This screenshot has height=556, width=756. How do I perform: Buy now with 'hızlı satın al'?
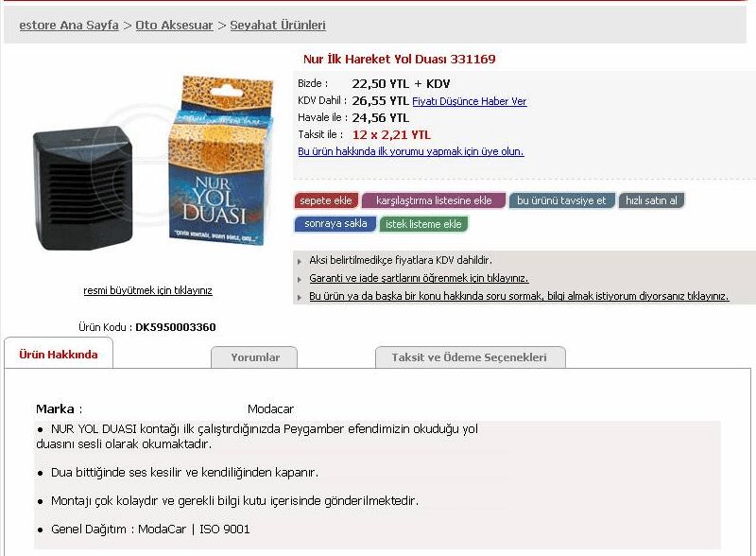pyautogui.click(x=651, y=200)
